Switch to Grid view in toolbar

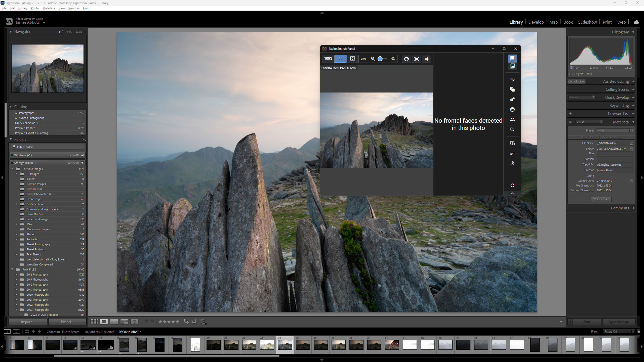(x=94, y=322)
